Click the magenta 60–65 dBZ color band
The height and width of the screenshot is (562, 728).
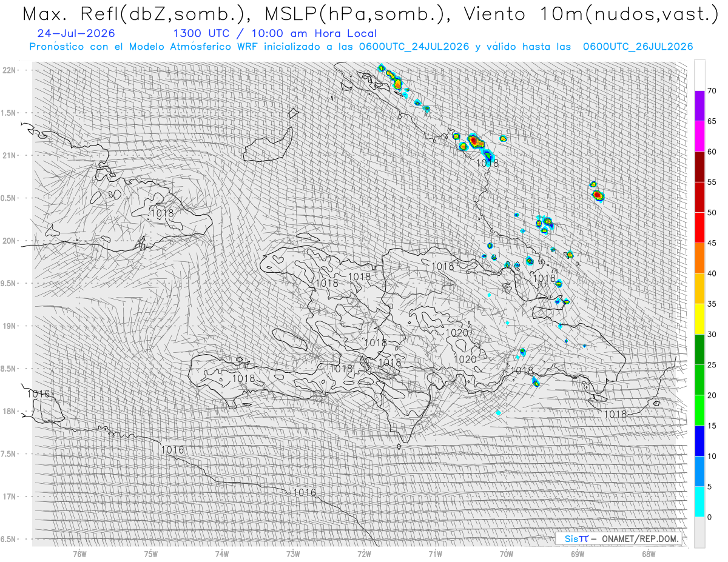tap(699, 136)
